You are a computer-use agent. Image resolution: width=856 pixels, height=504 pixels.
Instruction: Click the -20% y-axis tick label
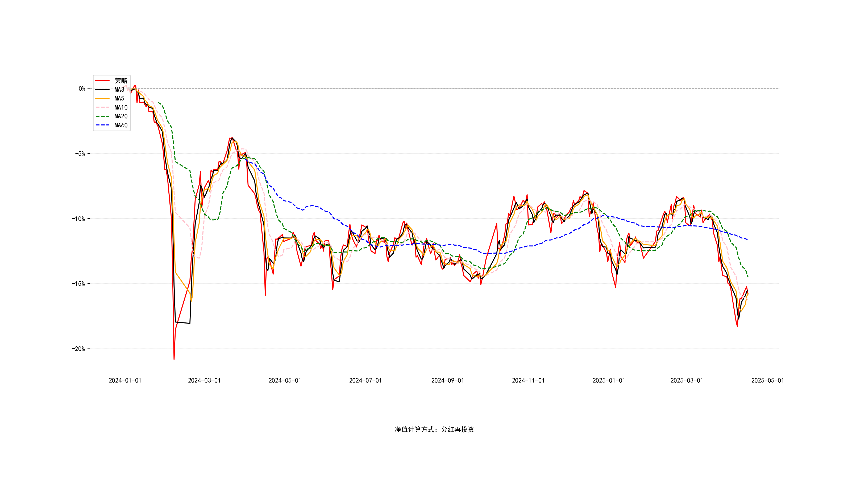coord(78,349)
